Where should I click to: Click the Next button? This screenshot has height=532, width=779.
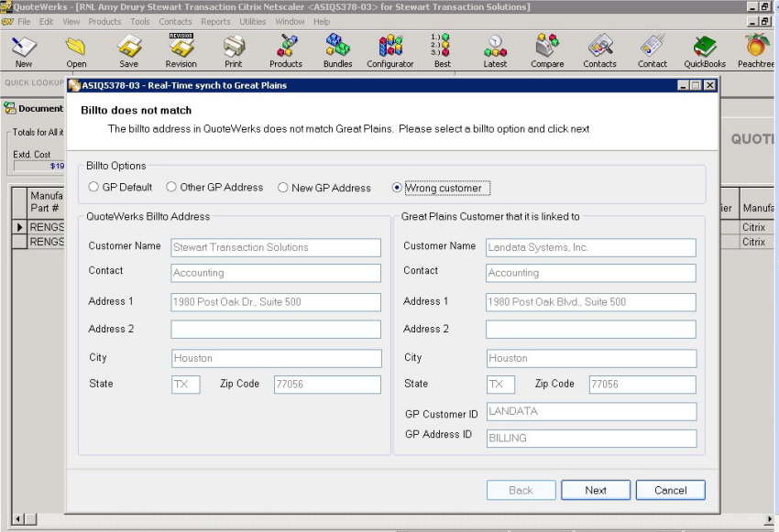(596, 490)
